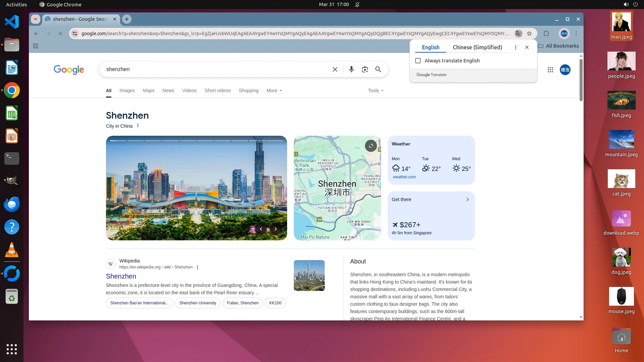Select the Chinese (Simplified) translate tab

(477, 47)
